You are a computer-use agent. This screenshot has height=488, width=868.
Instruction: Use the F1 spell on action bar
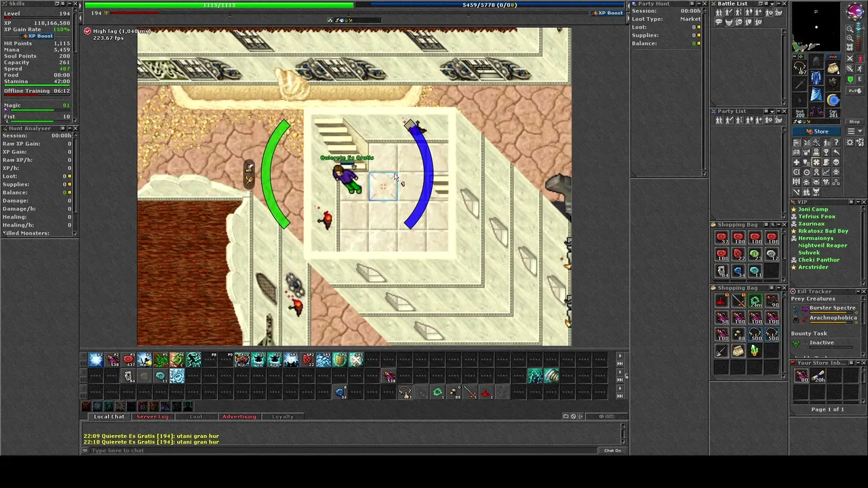point(96,360)
